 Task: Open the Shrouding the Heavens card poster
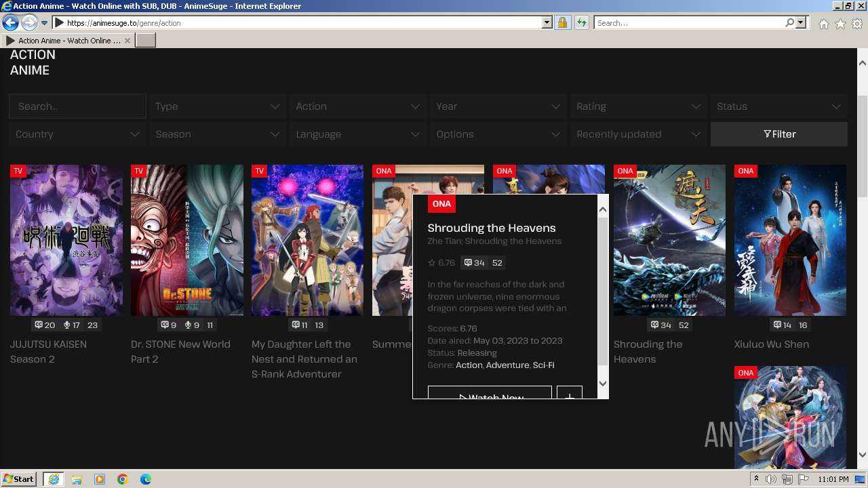coord(669,240)
